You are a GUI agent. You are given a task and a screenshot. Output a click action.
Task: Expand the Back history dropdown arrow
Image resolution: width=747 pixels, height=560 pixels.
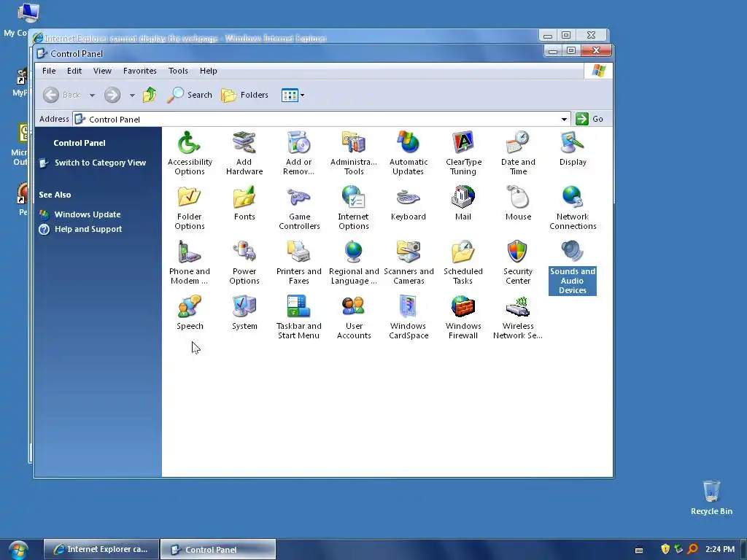click(92, 96)
